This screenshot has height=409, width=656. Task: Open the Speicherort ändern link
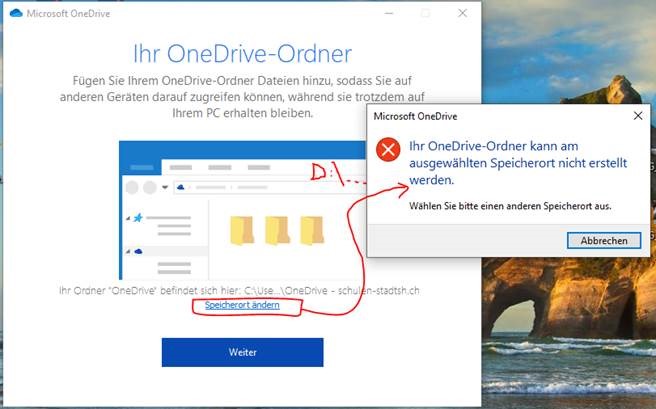tap(242, 305)
